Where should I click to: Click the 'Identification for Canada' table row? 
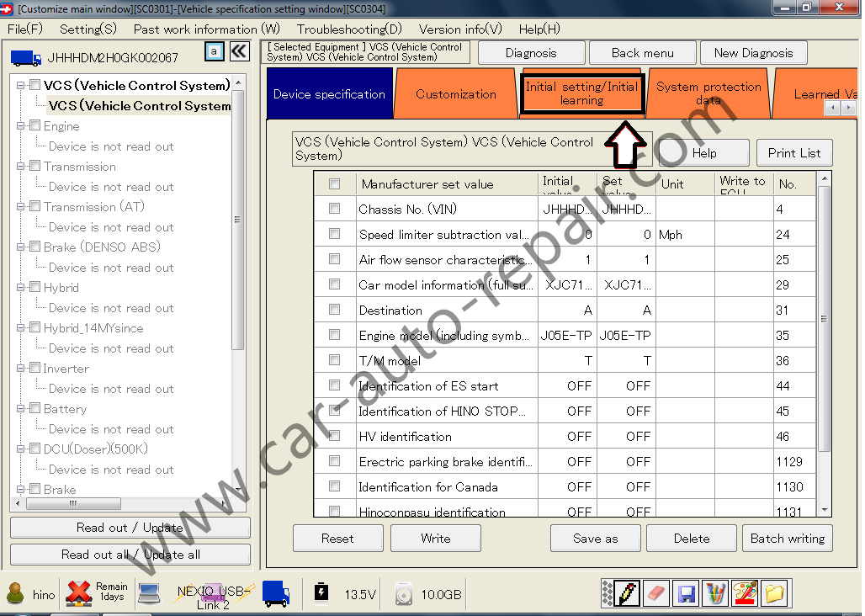[565, 486]
